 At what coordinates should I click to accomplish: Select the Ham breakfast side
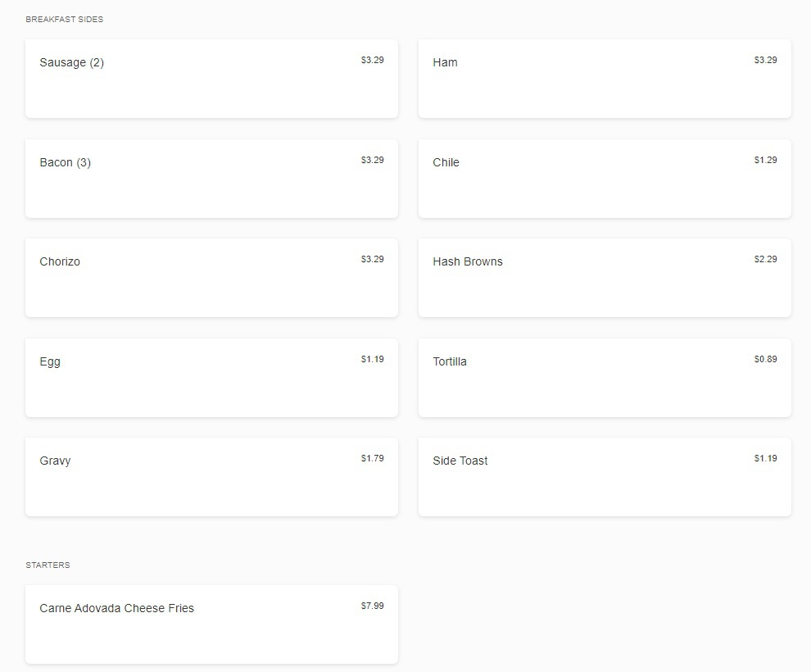pos(605,79)
